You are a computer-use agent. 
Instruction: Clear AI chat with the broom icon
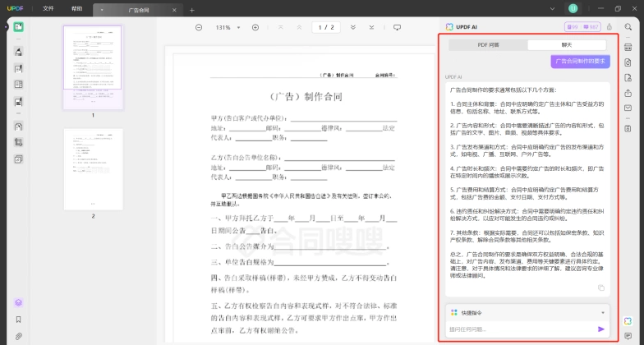[609, 27]
